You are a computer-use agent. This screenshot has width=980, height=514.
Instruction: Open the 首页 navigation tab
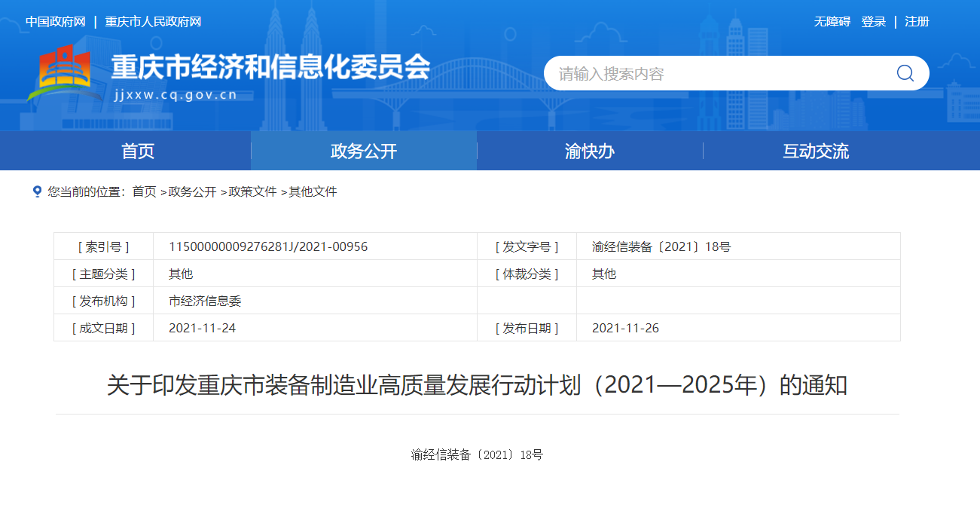click(x=138, y=151)
